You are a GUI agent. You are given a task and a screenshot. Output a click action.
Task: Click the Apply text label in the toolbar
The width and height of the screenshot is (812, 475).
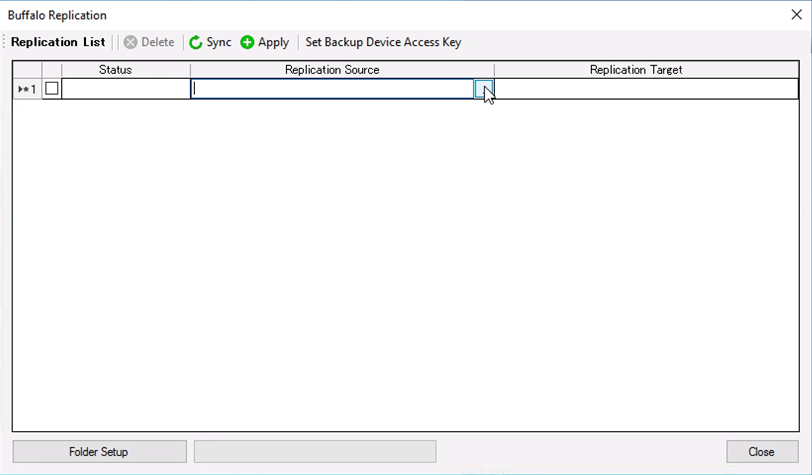(273, 42)
